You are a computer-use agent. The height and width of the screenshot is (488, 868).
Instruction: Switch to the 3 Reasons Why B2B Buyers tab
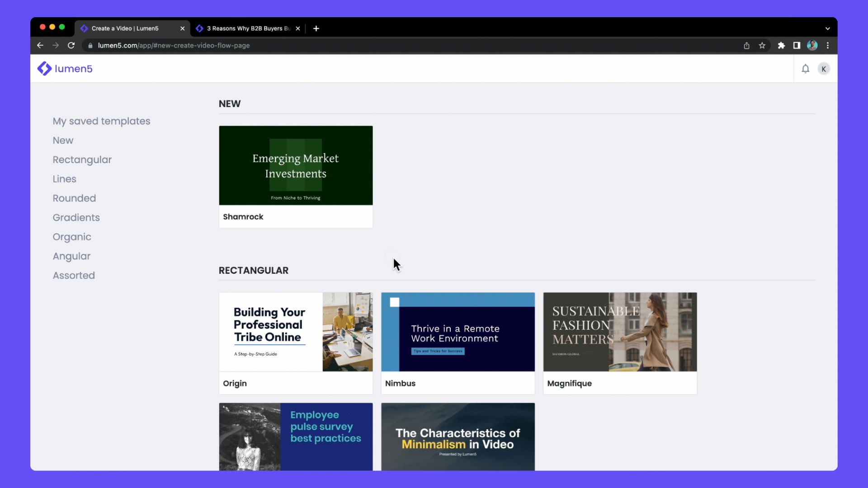[x=248, y=28]
